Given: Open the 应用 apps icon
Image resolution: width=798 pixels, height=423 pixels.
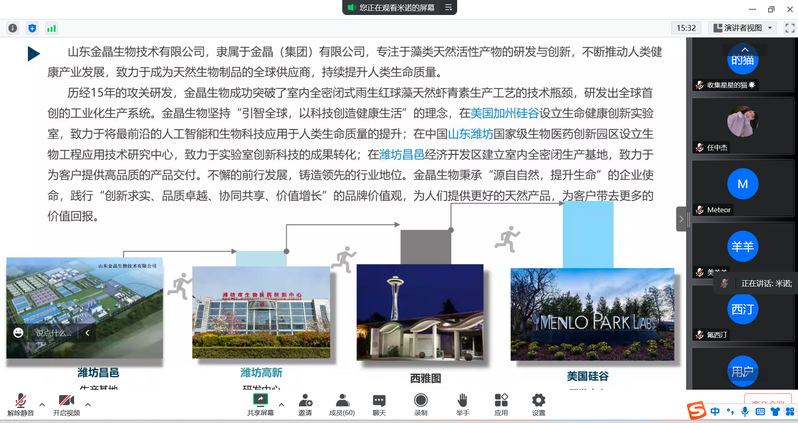Looking at the screenshot, I should 501,400.
